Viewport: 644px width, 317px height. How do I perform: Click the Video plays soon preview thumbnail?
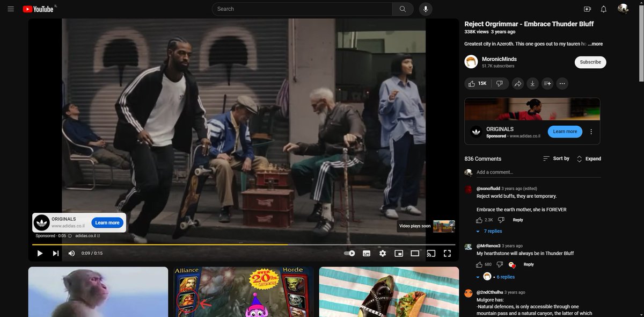[444, 226]
